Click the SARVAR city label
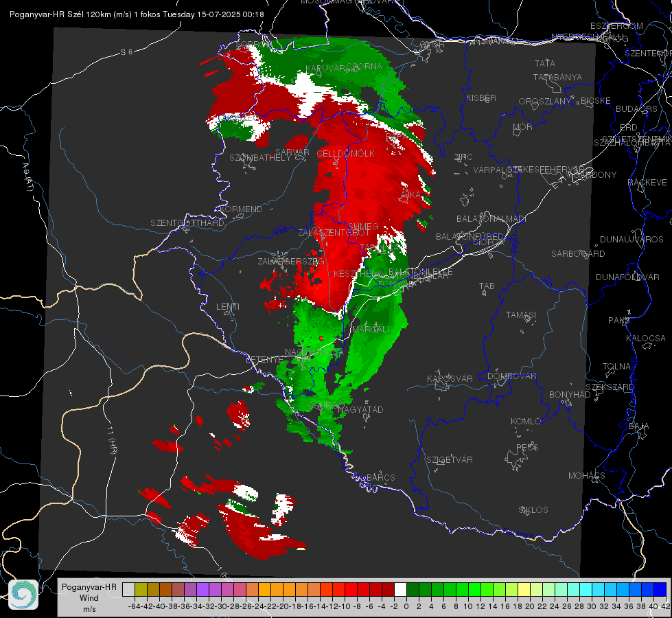Viewport: 672px width, 618px height. [292, 152]
